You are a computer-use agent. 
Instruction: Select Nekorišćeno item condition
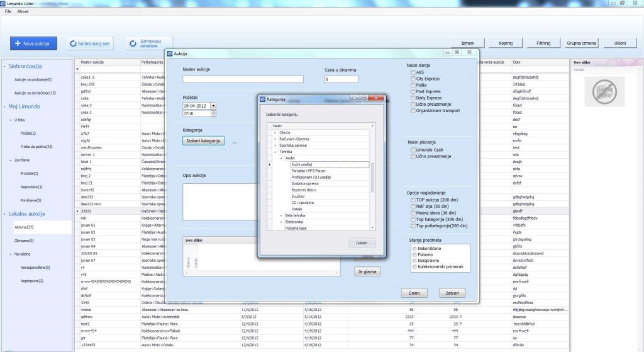click(414, 249)
